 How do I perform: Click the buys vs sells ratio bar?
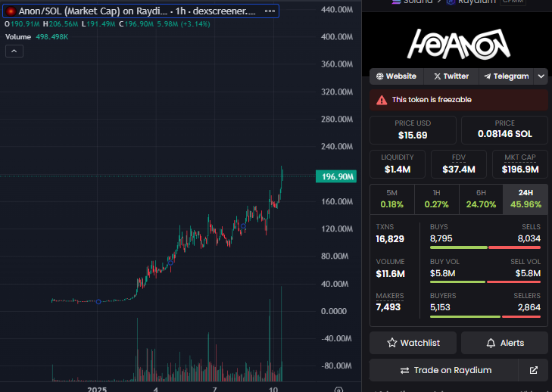click(x=485, y=247)
